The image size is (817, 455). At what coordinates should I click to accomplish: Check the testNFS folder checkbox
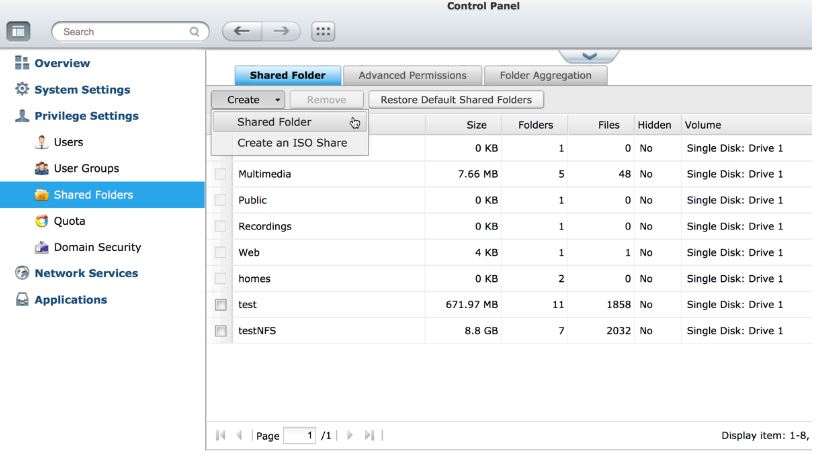(x=220, y=330)
